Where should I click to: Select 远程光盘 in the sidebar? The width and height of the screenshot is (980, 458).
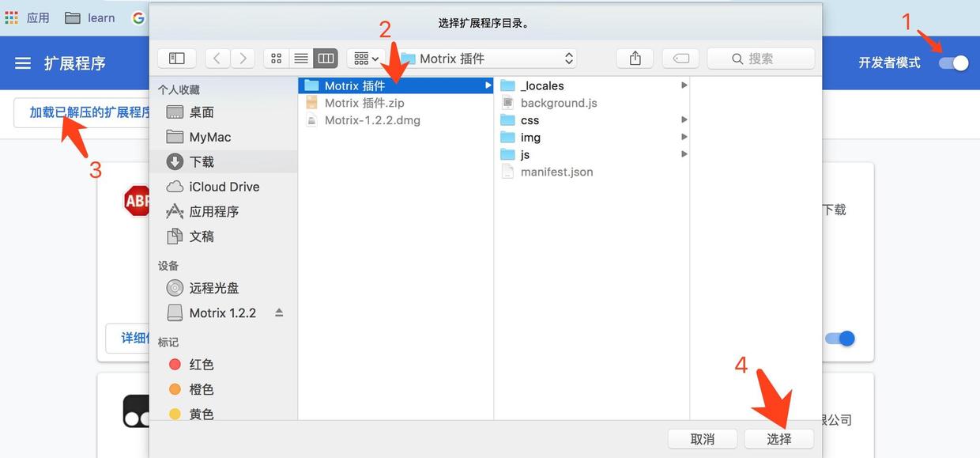tap(224, 288)
